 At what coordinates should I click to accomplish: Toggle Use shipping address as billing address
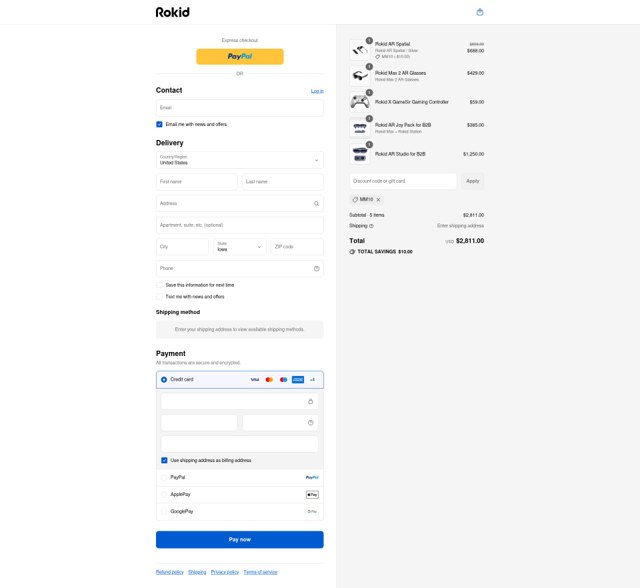tap(164, 460)
